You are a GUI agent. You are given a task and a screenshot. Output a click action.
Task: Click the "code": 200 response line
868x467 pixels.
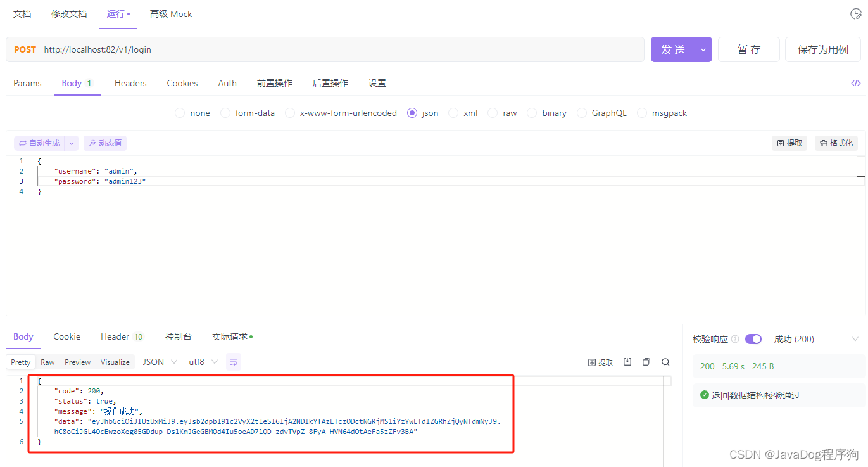coord(79,391)
